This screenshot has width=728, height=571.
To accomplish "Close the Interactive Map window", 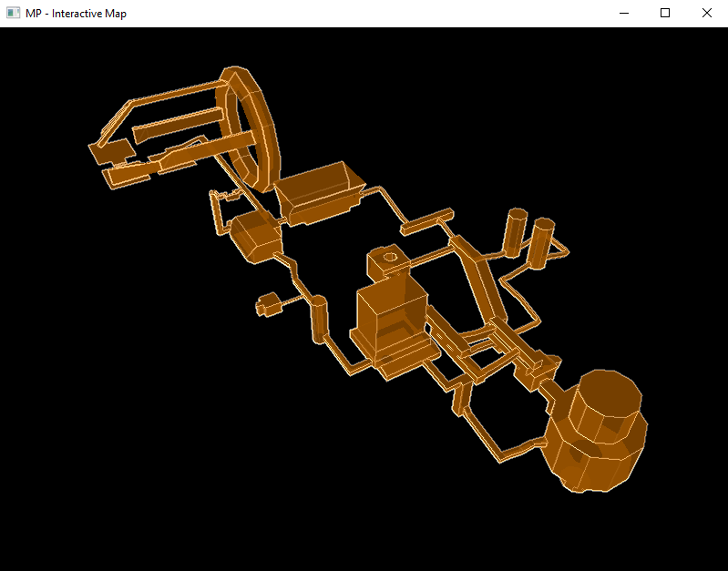I will [707, 13].
